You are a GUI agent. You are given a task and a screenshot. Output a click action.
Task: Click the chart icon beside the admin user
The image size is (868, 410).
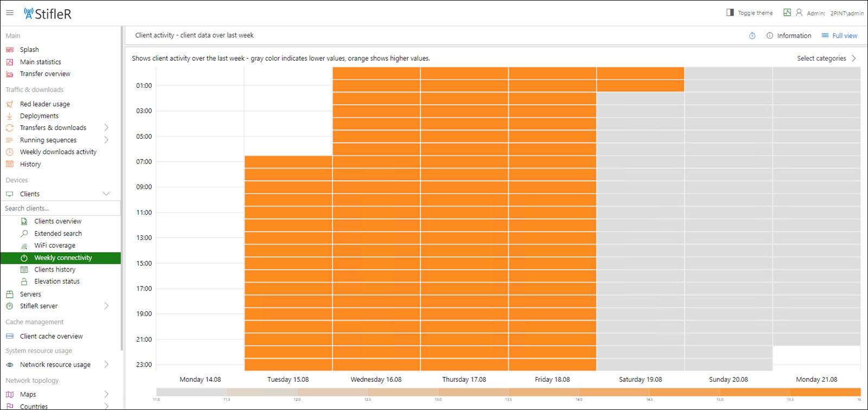(x=787, y=12)
